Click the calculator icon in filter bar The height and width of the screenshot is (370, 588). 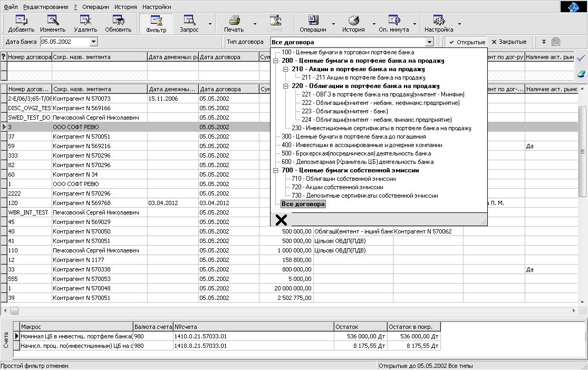click(556, 42)
